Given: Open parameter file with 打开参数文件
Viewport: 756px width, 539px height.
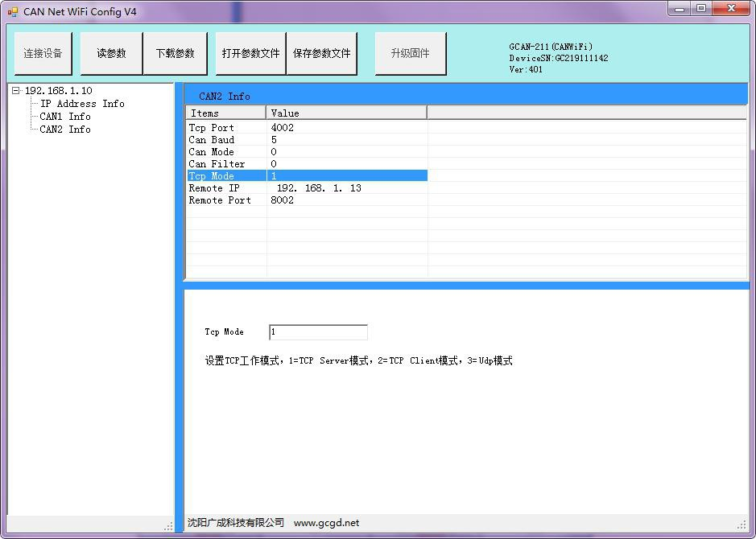Looking at the screenshot, I should pos(250,54).
